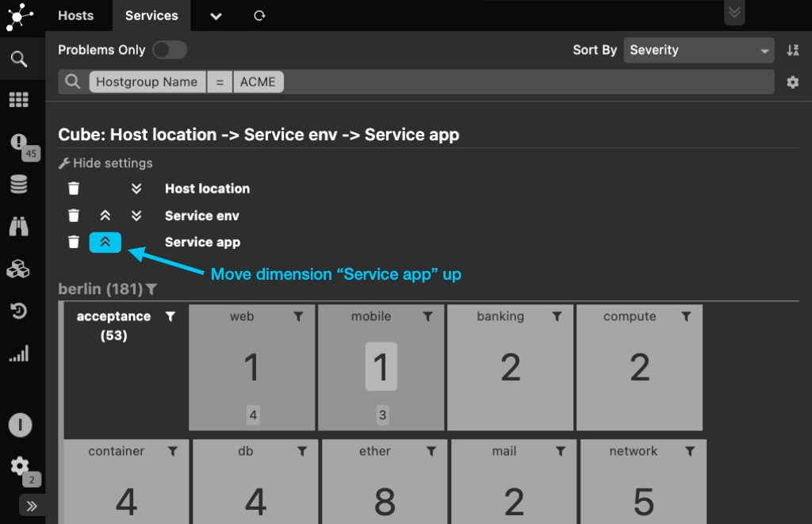The height and width of the screenshot is (524, 812).
Task: Open the signal bars reporting icon
Action: tap(20, 354)
